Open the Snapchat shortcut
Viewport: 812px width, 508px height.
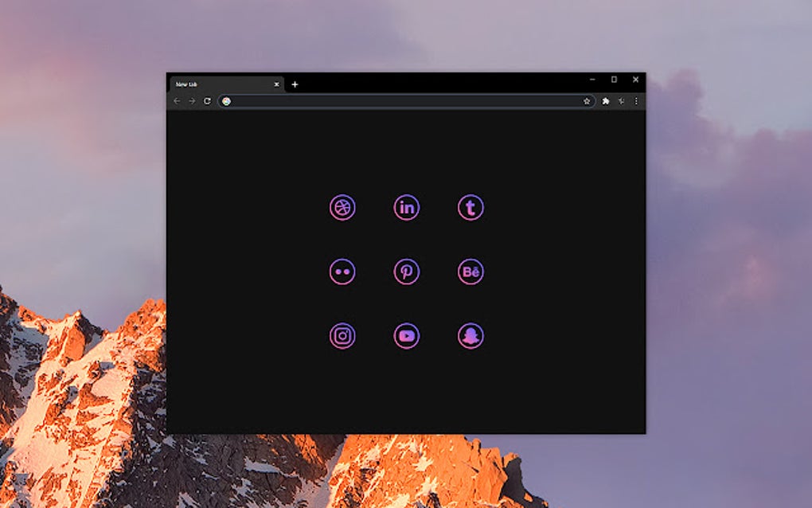[470, 336]
